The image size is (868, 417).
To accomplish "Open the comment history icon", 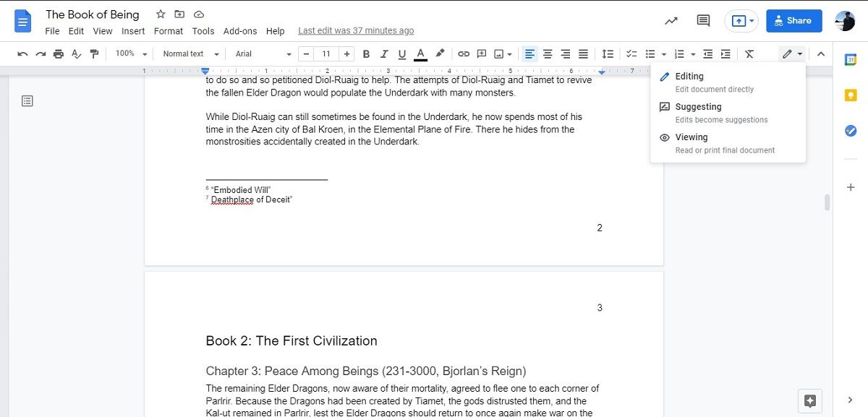I will (x=702, y=21).
